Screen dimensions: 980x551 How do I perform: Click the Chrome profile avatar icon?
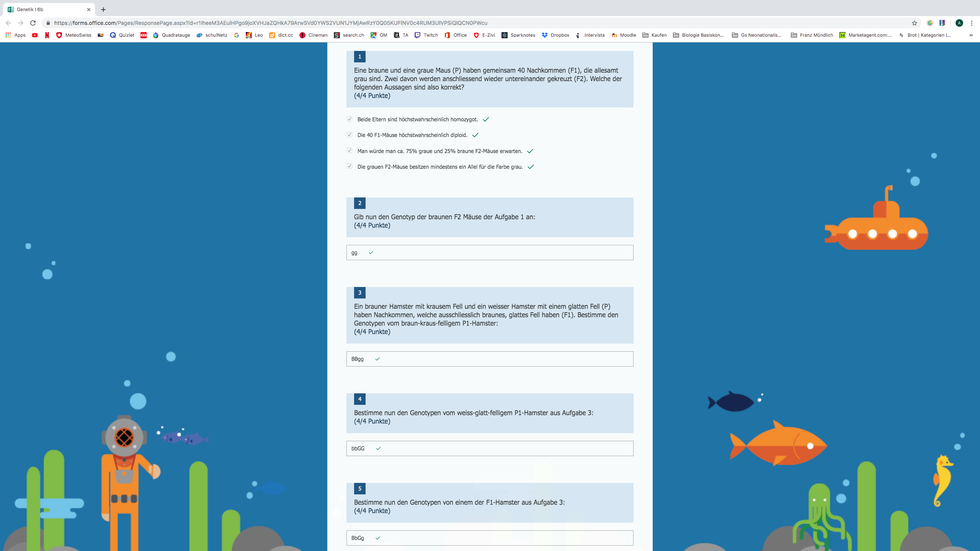pos(959,23)
